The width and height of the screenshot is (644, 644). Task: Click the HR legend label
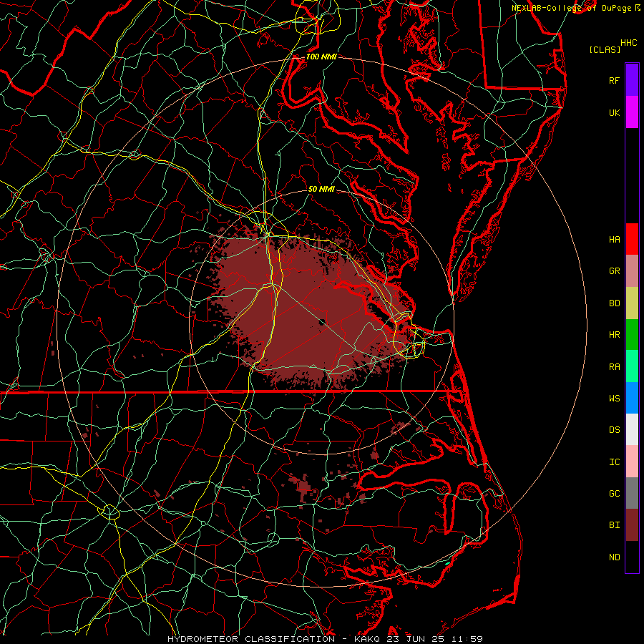pos(615,335)
